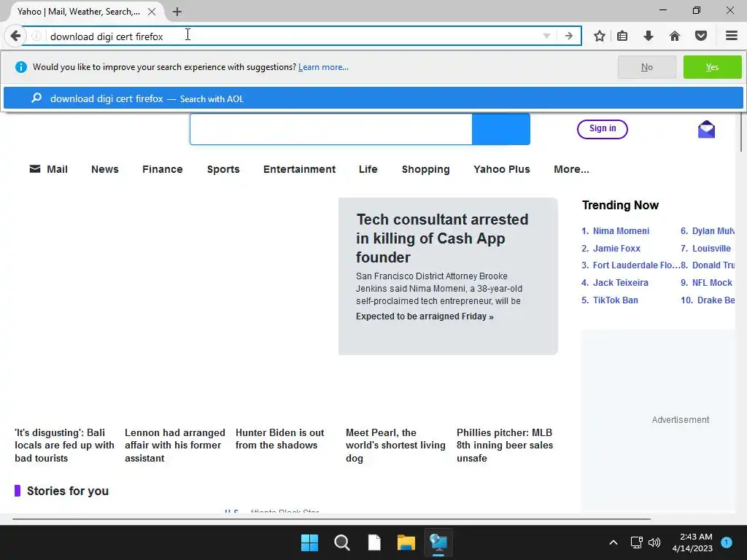Click the vertical page scrollbar thumb

click(x=742, y=131)
